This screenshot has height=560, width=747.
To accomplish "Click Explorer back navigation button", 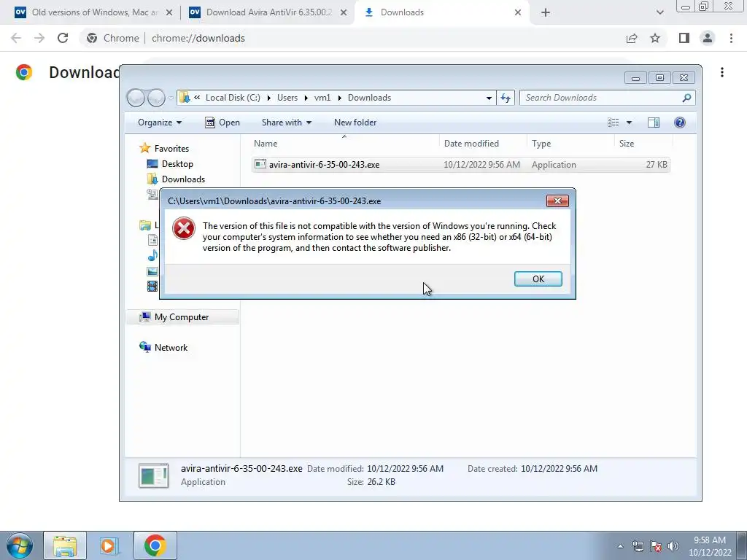I will point(136,98).
